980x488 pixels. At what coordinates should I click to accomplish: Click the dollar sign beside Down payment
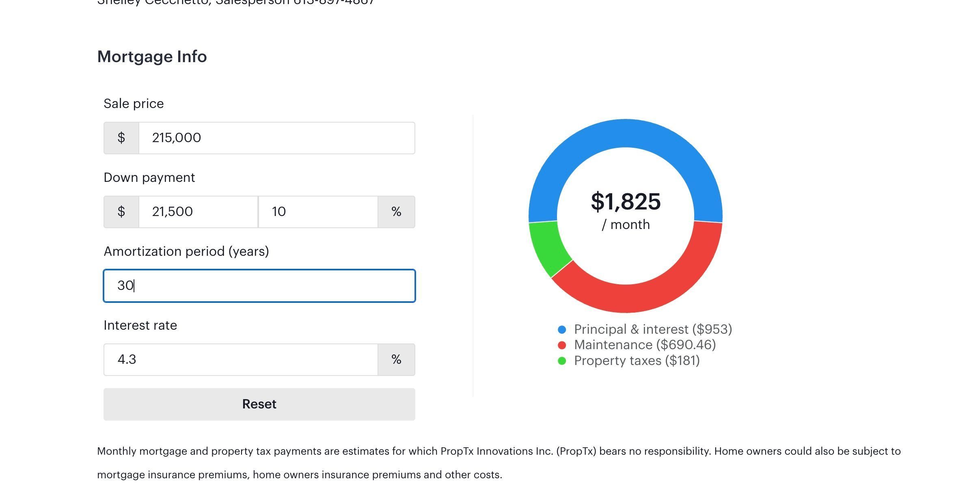click(121, 212)
